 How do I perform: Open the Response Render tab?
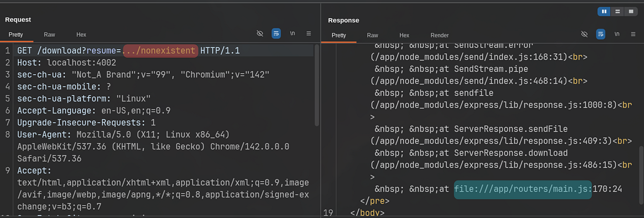(440, 35)
